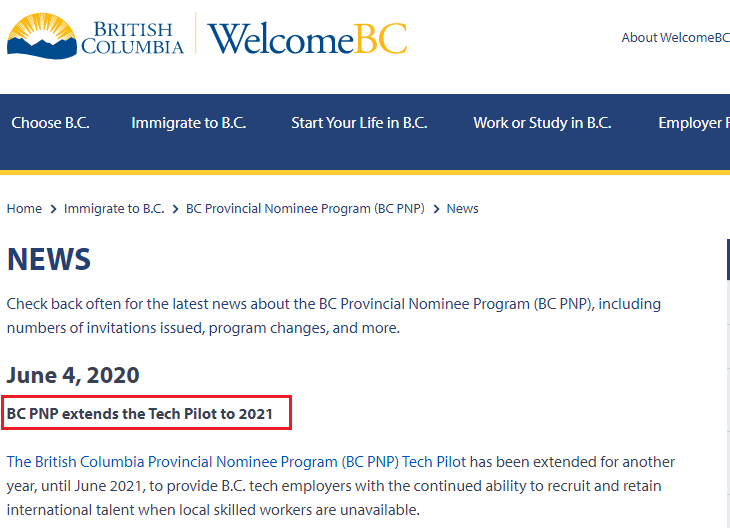Select Work or Study in B.C. menu

(x=542, y=123)
